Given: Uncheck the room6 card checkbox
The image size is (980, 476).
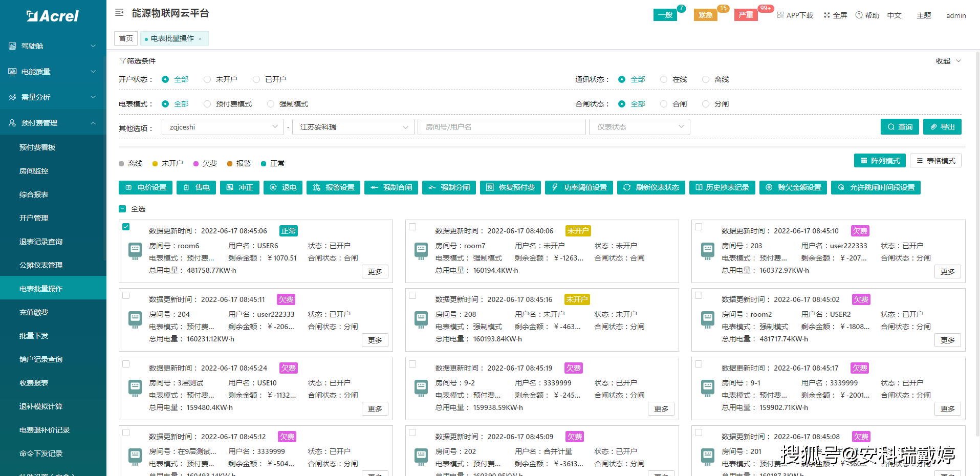Looking at the screenshot, I should coord(126,227).
